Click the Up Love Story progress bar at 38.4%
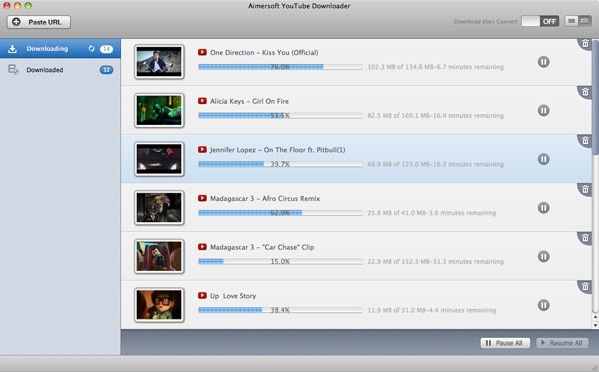Screen dimensions: 599x372 coord(280,310)
